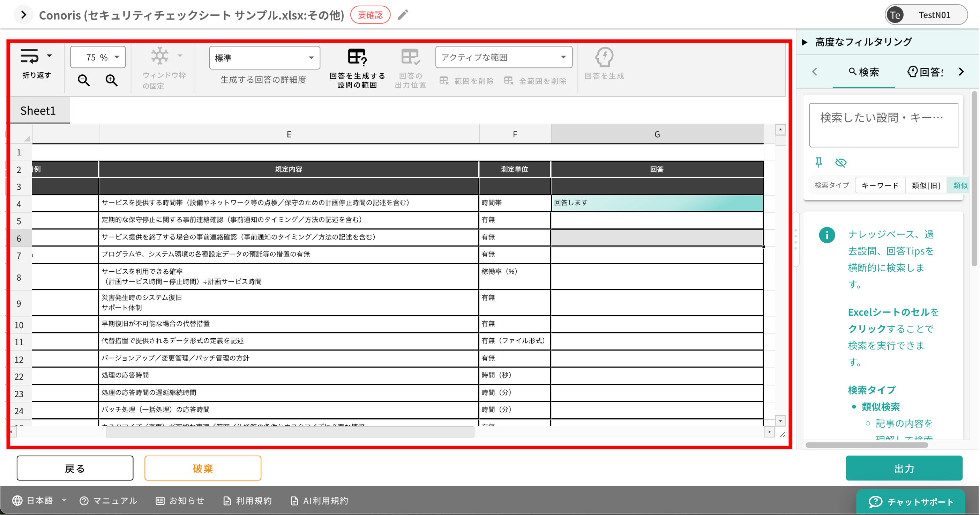Image resolution: width=980 pixels, height=515 pixels.
Task: Click the pin icon under search box
Action: click(819, 163)
